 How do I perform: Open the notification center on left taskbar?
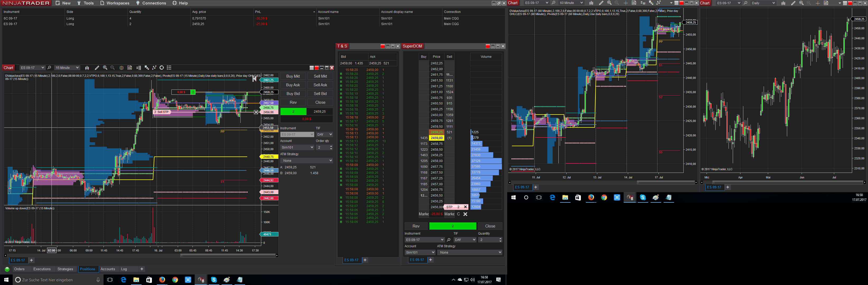(x=499, y=280)
